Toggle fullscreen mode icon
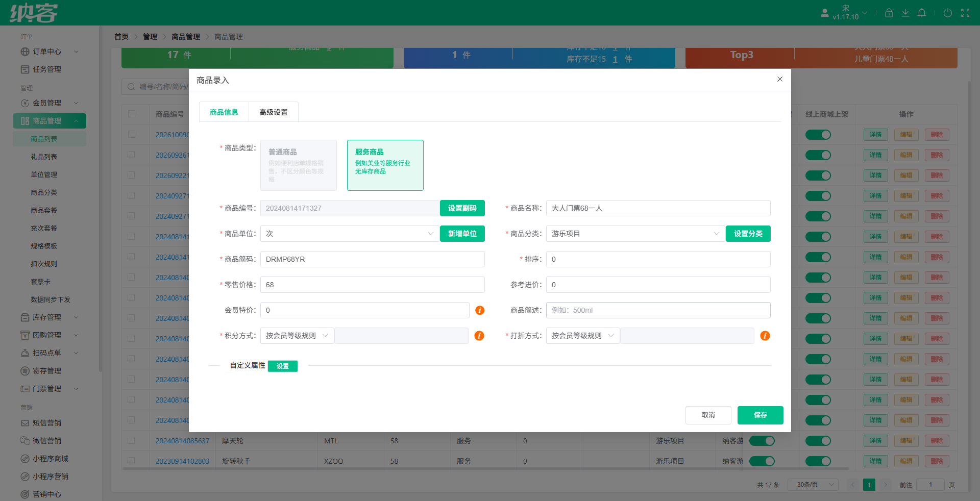The width and height of the screenshot is (980, 501). point(965,13)
